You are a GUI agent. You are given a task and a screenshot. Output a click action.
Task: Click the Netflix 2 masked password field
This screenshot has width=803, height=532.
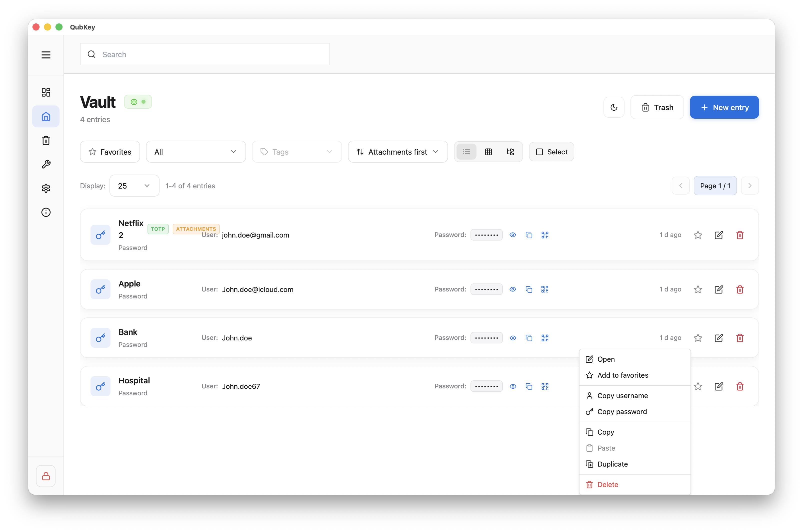tap(486, 235)
